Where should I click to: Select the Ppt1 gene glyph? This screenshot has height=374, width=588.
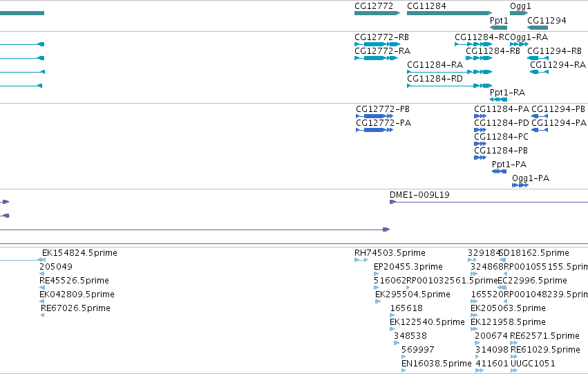pyautogui.click(x=498, y=28)
